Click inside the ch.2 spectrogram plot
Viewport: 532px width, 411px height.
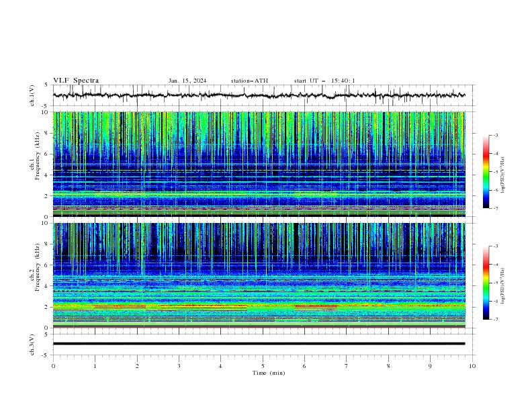coord(259,275)
